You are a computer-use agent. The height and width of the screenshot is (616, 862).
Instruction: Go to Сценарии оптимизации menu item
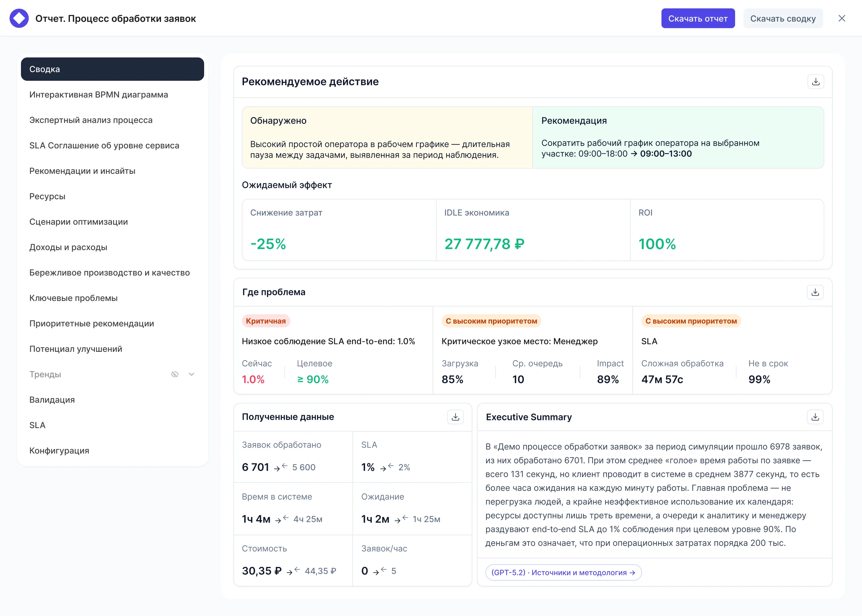[x=78, y=222]
